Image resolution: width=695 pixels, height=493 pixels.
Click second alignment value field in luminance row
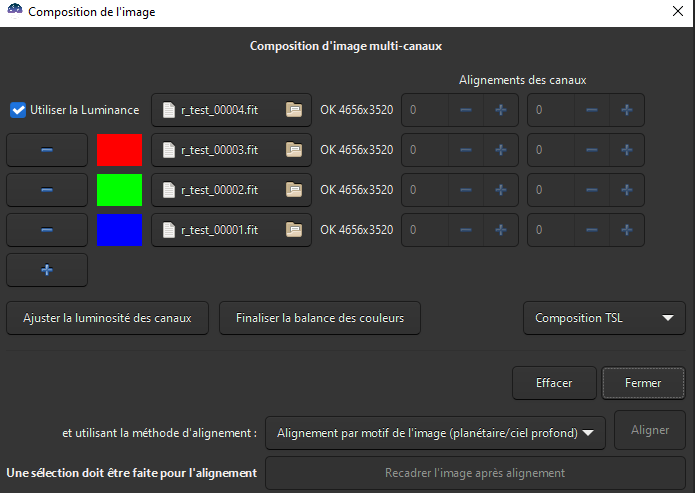(x=551, y=110)
